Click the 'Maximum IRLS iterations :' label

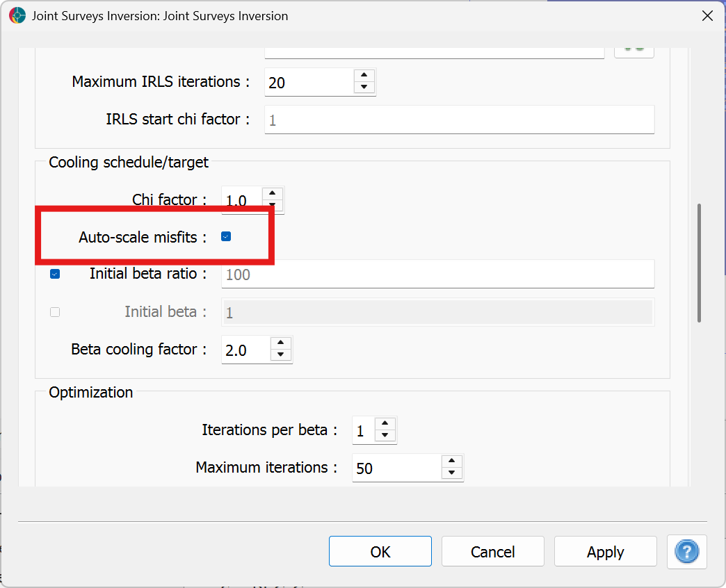click(161, 82)
